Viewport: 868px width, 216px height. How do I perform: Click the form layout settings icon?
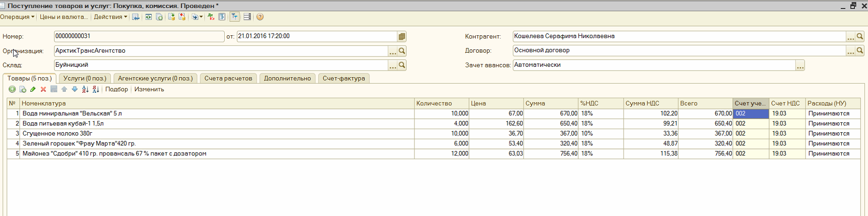[247, 17]
